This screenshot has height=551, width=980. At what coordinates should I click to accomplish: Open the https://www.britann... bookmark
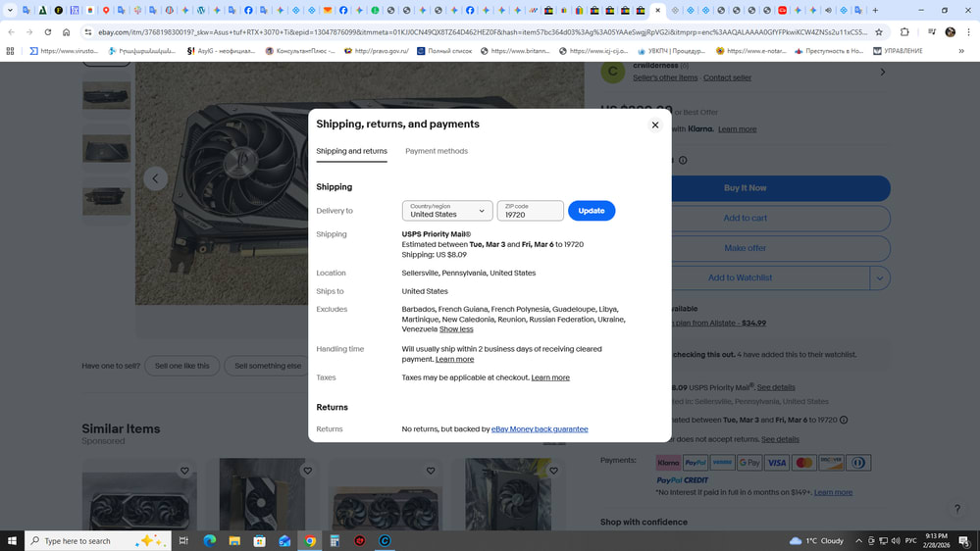pyautogui.click(x=515, y=51)
